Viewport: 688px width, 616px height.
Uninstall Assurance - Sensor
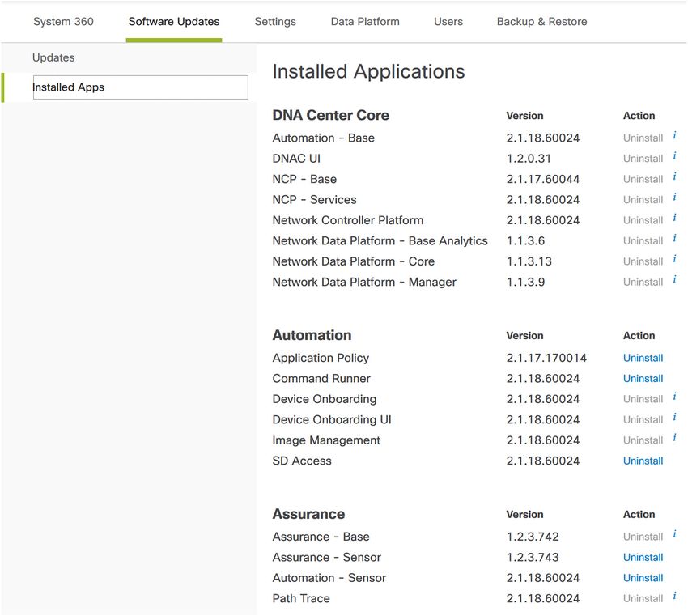click(x=643, y=557)
